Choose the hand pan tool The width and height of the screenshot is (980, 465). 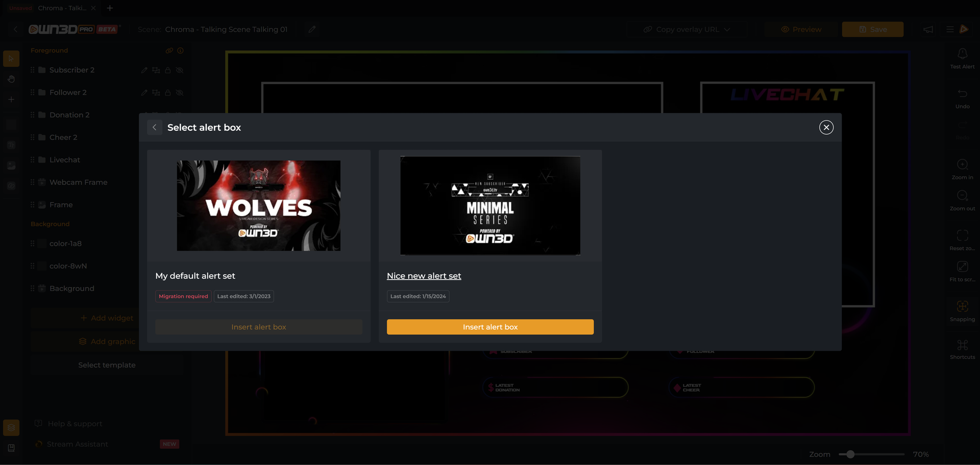(11, 79)
